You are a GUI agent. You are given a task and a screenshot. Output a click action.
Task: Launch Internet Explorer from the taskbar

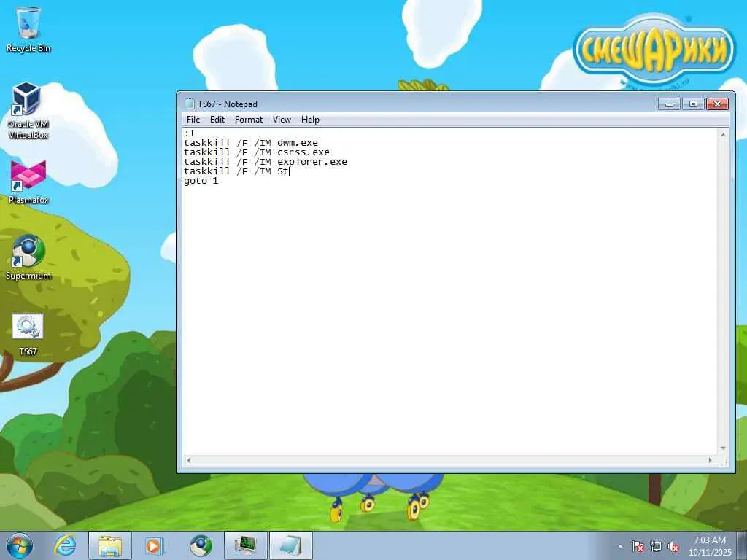[65, 545]
